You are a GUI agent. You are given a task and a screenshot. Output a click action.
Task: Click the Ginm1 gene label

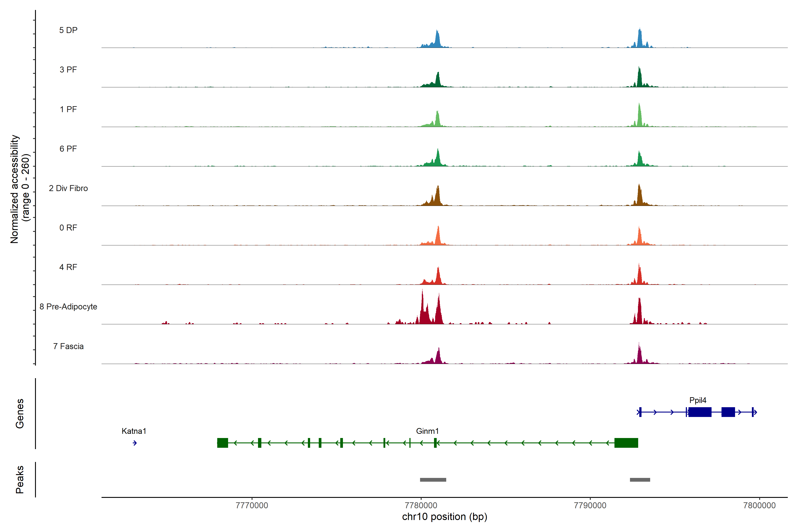tap(427, 431)
